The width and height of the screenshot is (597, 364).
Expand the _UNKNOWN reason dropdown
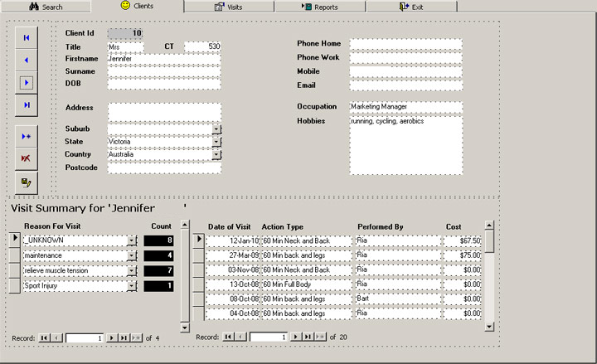pos(132,240)
